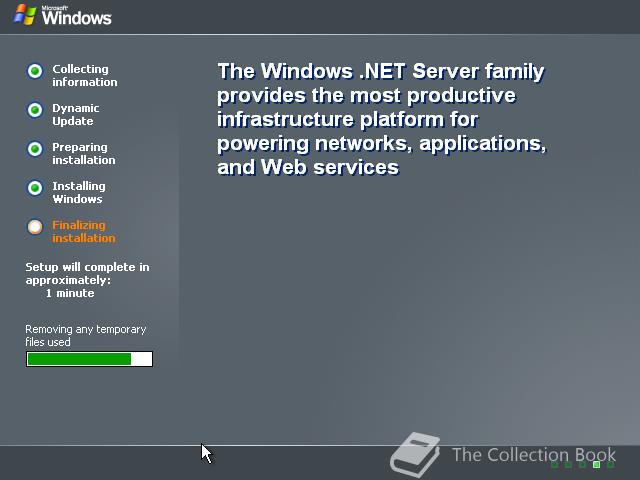Viewport: 640px width, 480px height.
Task: Click the 'Removing any temporary files used' status
Action: [86, 336]
